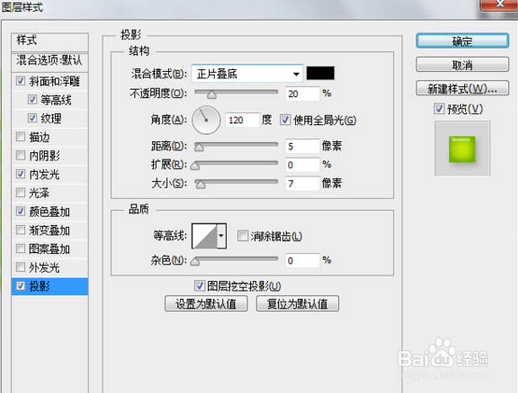Open the 描边 settings panel

[39, 137]
